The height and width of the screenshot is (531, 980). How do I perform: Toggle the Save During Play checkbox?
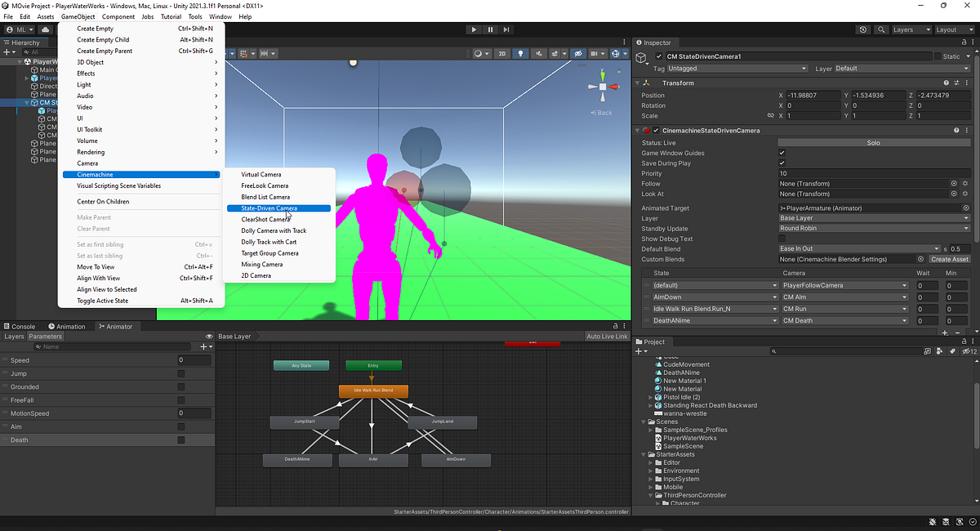pyautogui.click(x=782, y=163)
